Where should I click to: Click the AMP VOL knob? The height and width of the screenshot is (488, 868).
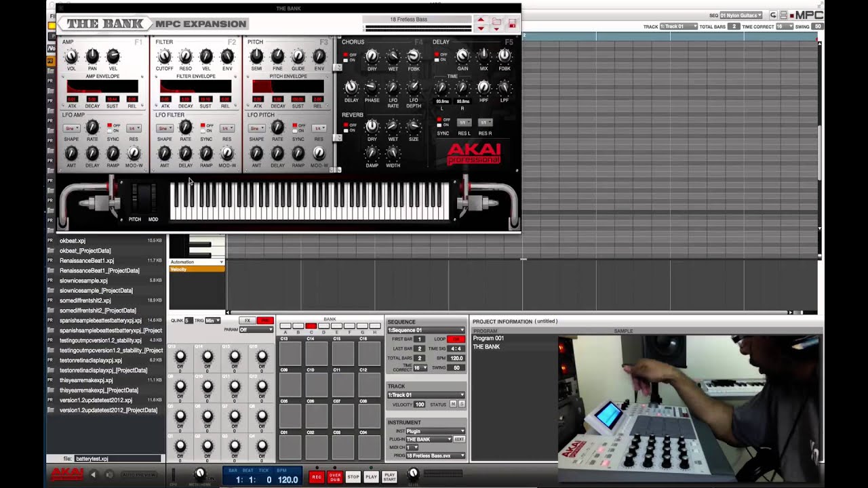pos(71,56)
